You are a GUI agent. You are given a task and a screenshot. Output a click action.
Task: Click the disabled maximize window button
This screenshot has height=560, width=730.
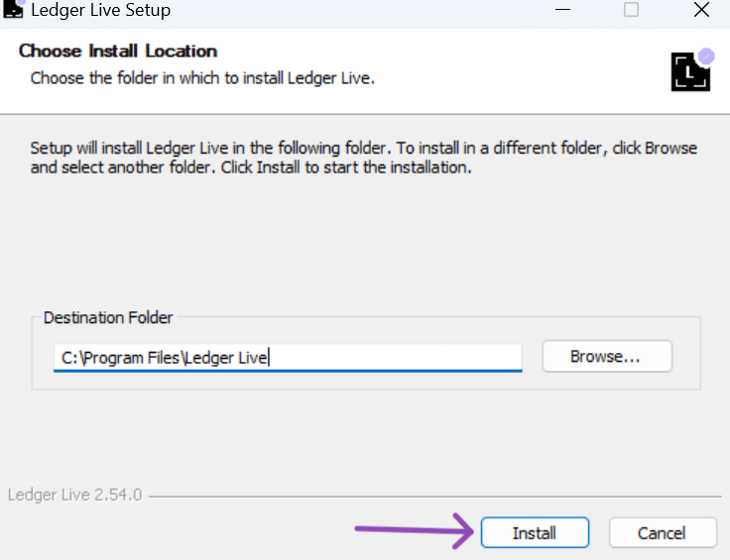(x=631, y=9)
